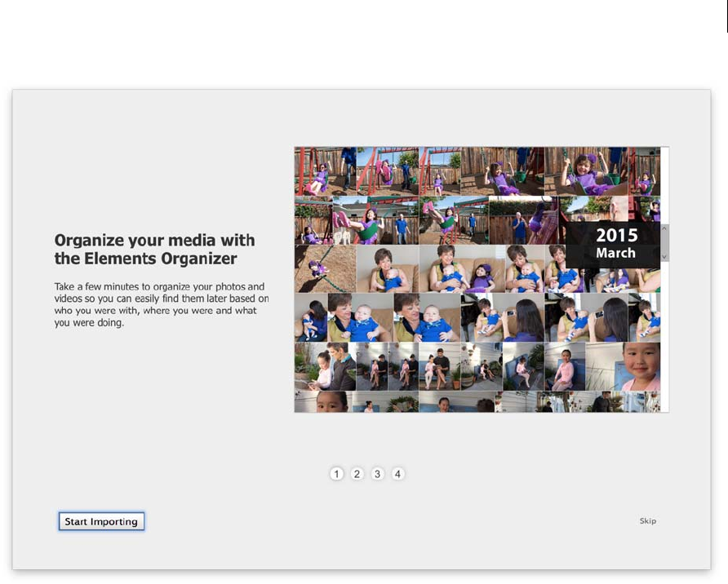728x584 pixels.
Task: Click the preview scrollbar down arrow
Action: [664, 256]
